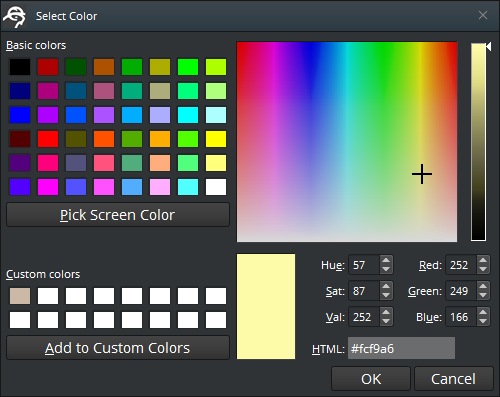Image resolution: width=500 pixels, height=397 pixels.
Task: Select dark maroon swatch in fourth row
Action: tap(20, 139)
